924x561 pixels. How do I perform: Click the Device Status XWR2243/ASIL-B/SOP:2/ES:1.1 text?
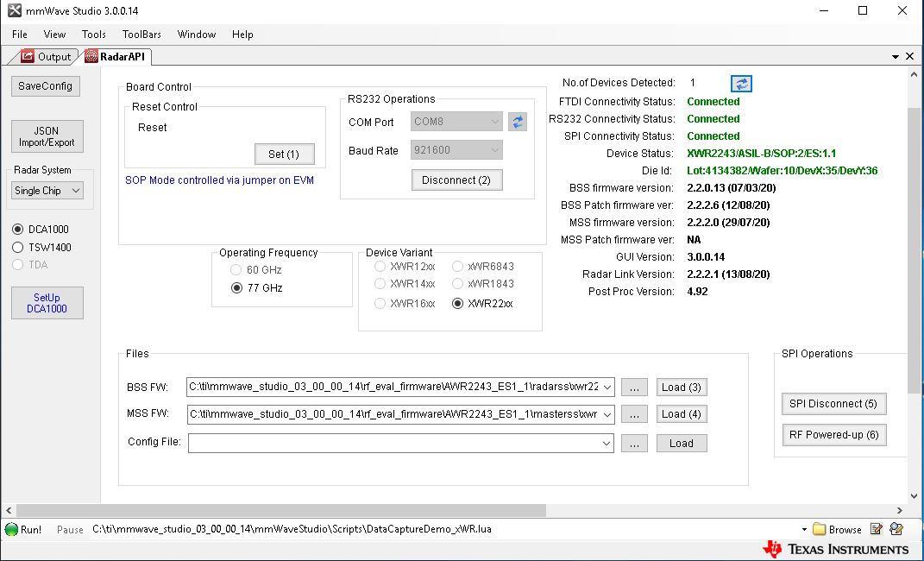(761, 154)
